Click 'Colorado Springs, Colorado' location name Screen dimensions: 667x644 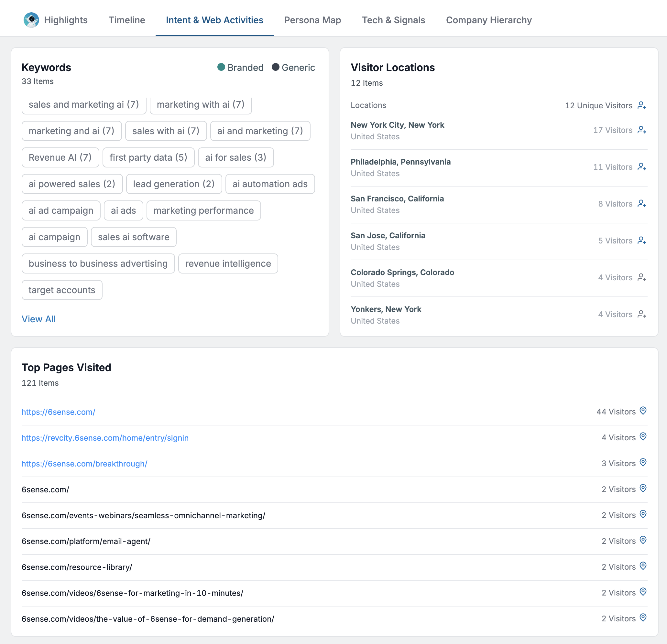402,273
